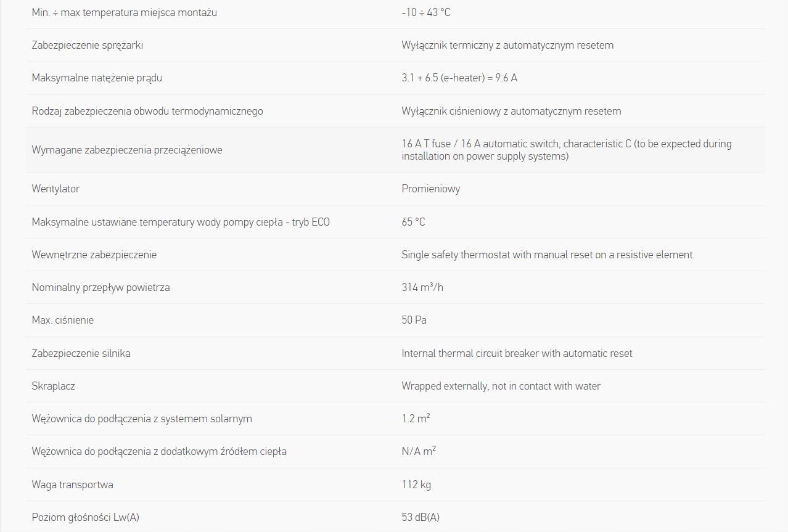Select the "314 m³/h" airflow value
Viewport: 788px width, 532px height.
(x=422, y=287)
